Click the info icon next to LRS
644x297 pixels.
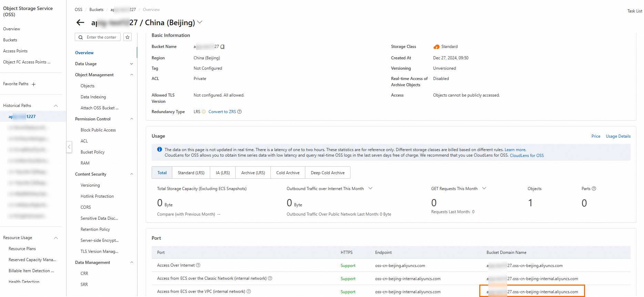(204, 112)
